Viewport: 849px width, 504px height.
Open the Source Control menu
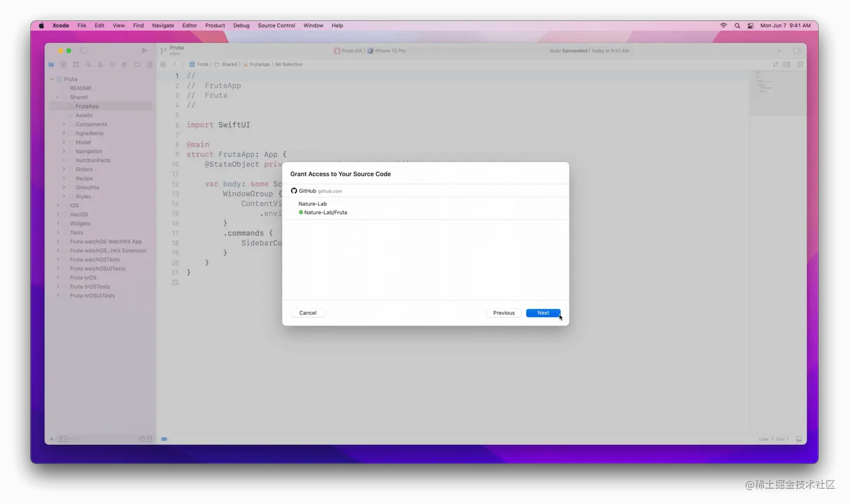click(x=276, y=25)
